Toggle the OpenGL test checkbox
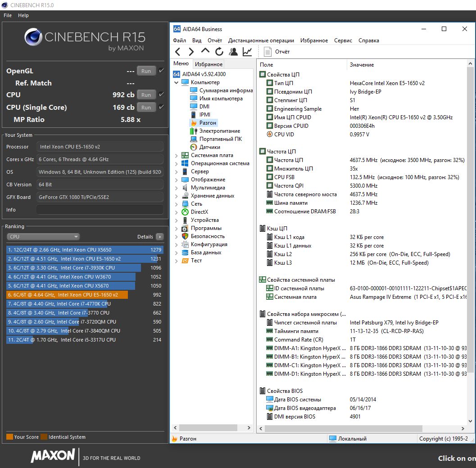The width and height of the screenshot is (476, 468). click(162, 71)
